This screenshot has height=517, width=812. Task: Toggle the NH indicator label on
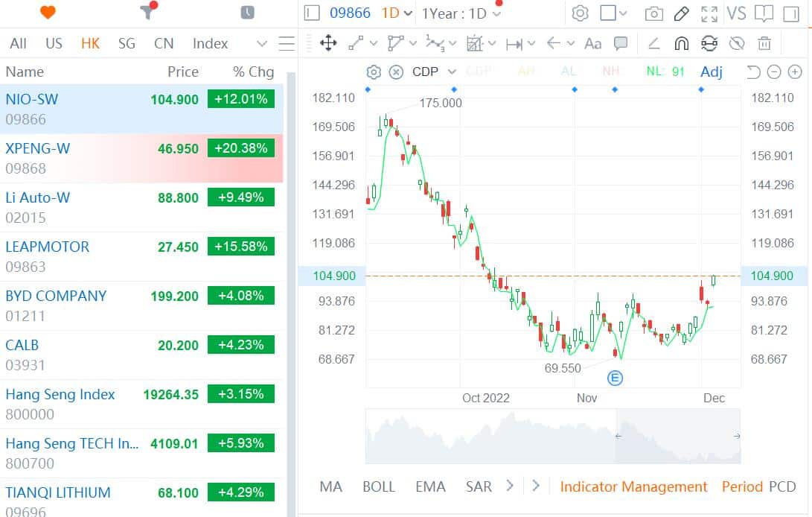[610, 72]
